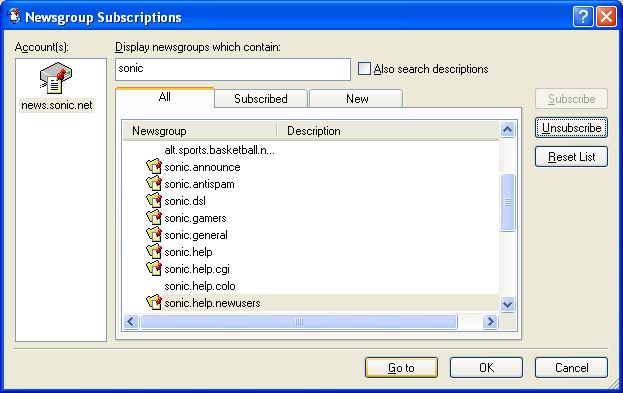Image resolution: width=623 pixels, height=393 pixels.
Task: Click the vertical scrollbar up arrow
Action: click(507, 130)
